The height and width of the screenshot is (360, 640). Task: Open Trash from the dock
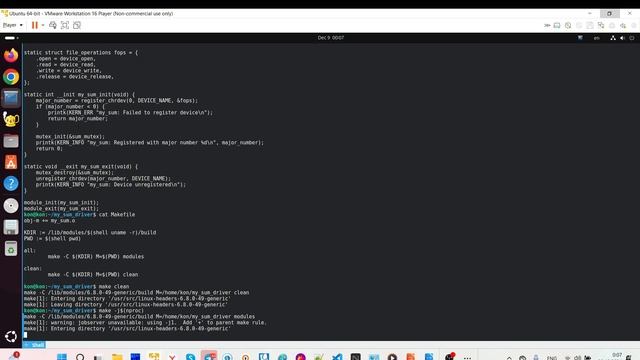coord(11,248)
